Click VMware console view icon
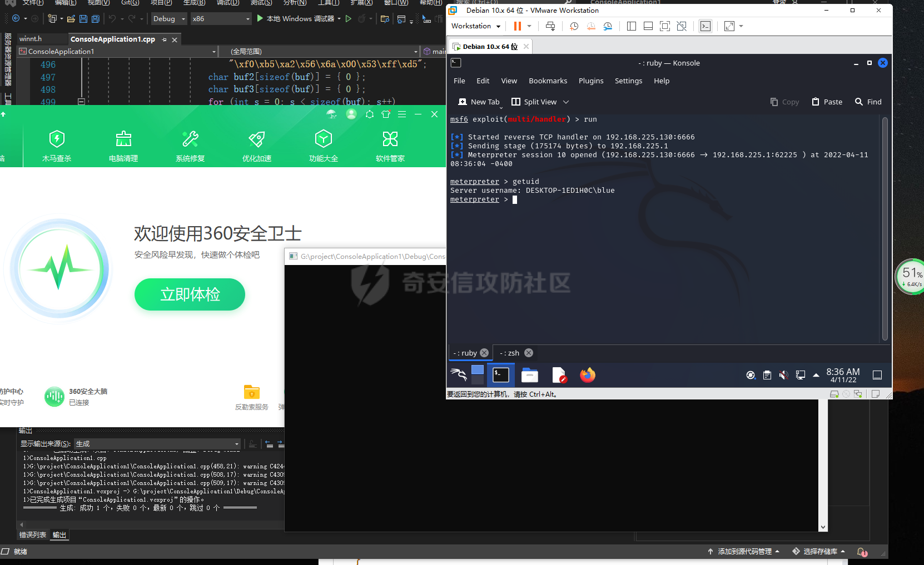924x565 pixels. pyautogui.click(x=706, y=26)
